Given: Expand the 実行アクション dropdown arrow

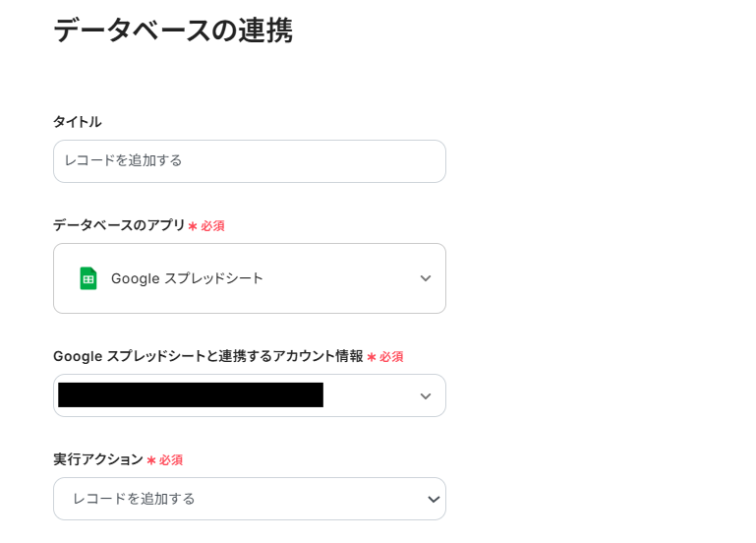Looking at the screenshot, I should click(x=433, y=499).
